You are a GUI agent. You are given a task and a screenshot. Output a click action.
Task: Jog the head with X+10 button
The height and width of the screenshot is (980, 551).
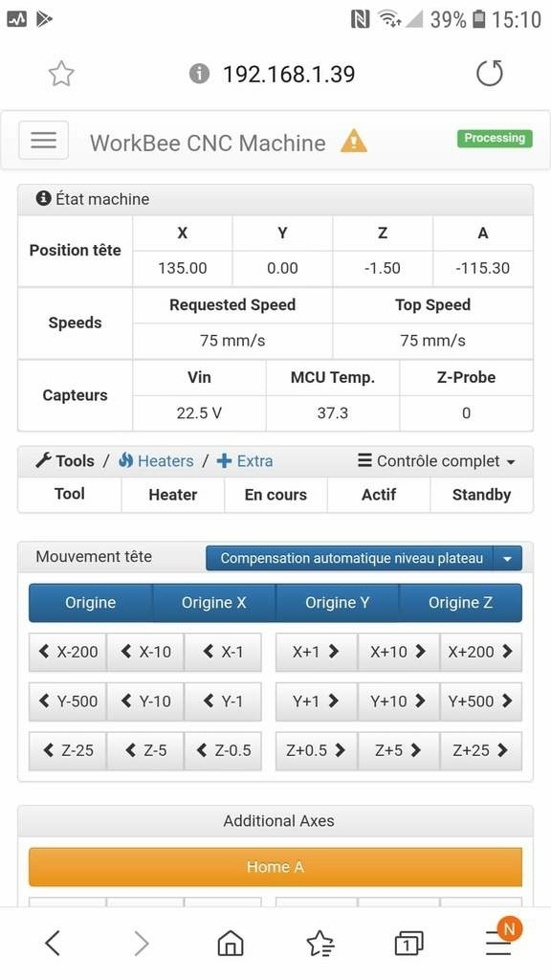(x=398, y=652)
